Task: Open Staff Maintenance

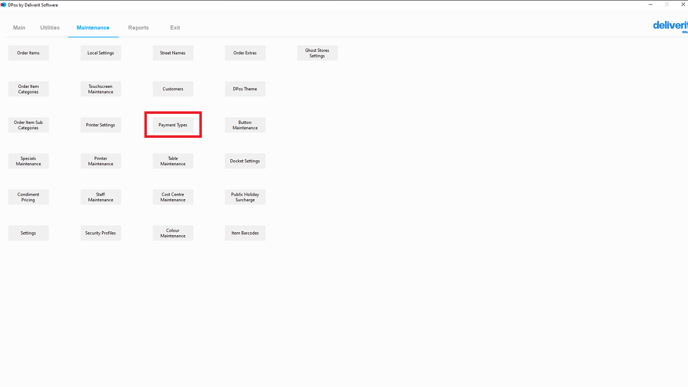Action: coord(100,197)
